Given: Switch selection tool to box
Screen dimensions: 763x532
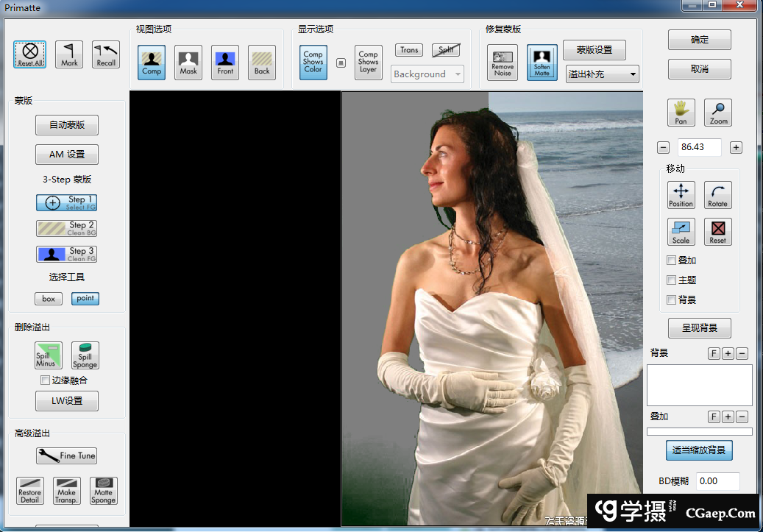Looking at the screenshot, I should pyautogui.click(x=49, y=299).
